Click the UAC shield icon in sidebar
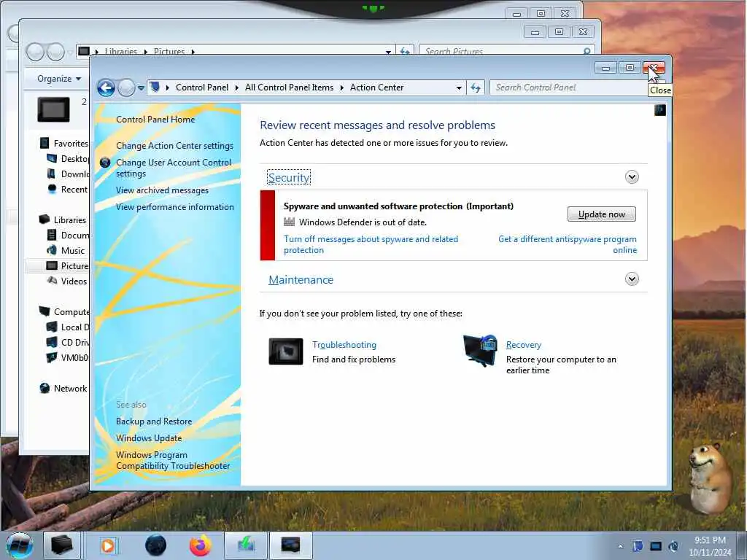The height and width of the screenshot is (560, 747). (105, 163)
